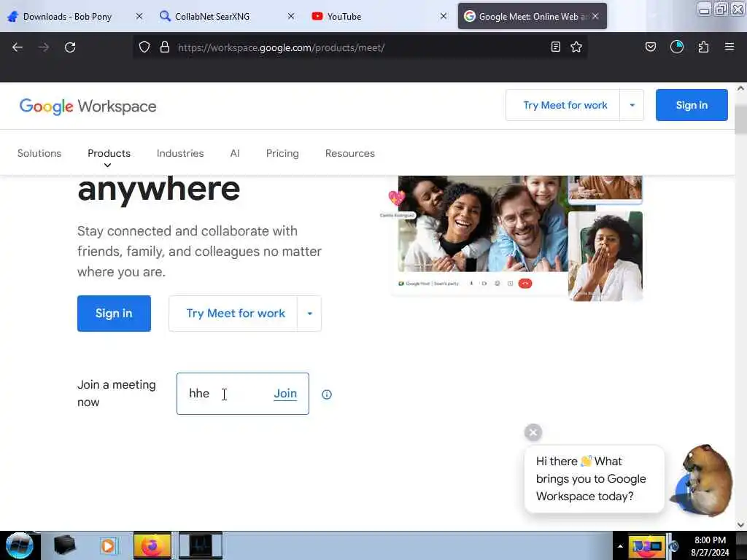
Task: Switch to CollabNet SearXNG tab
Action: coord(212,16)
